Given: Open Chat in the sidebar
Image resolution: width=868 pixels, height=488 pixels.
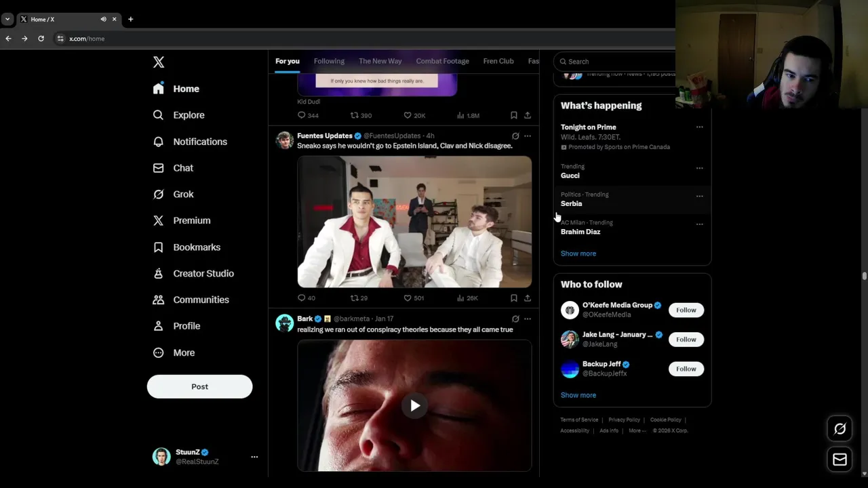Looking at the screenshot, I should 173,168.
